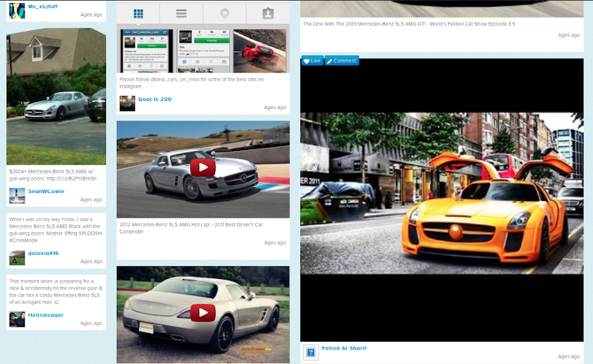This screenshot has height=364, width=593.
Task: Click 'Ages ago' under galaxia416 post
Action: 91,261
